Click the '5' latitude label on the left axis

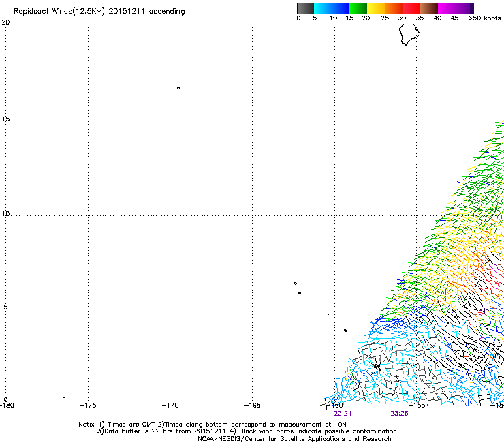[5, 307]
